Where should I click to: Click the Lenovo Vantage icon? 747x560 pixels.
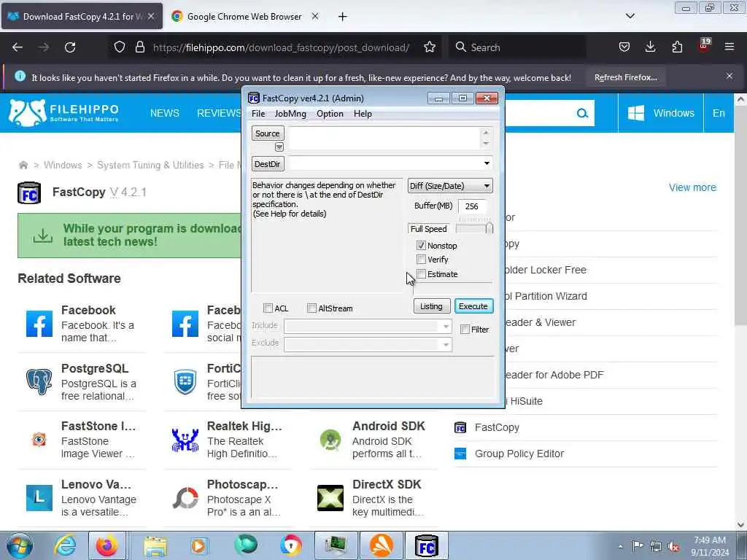pos(39,498)
